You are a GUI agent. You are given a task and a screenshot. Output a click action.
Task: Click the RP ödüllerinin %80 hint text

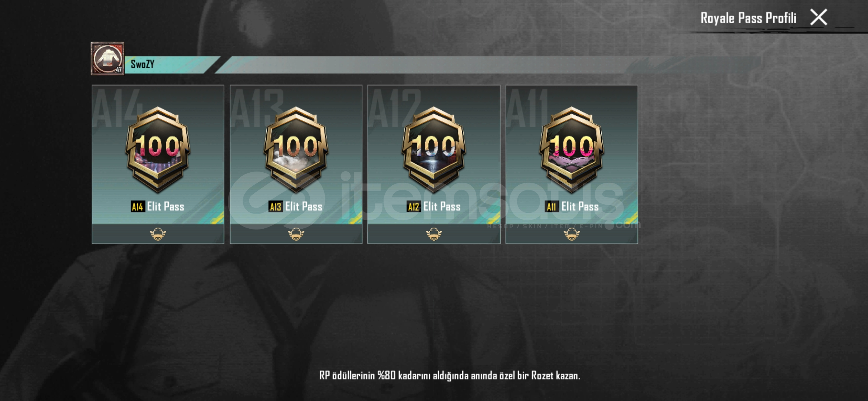pos(450,375)
